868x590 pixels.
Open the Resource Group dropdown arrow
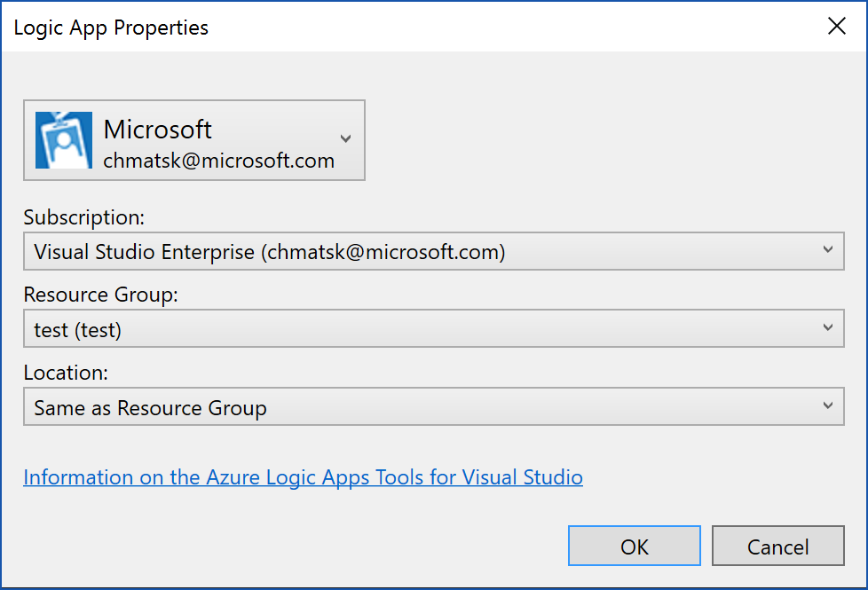coord(827,327)
